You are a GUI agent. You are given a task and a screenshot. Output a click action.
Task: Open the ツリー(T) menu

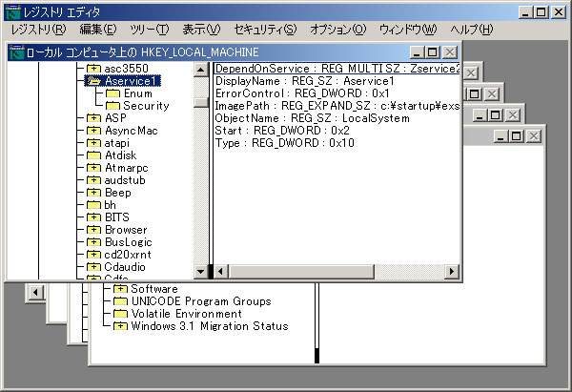coord(150,30)
